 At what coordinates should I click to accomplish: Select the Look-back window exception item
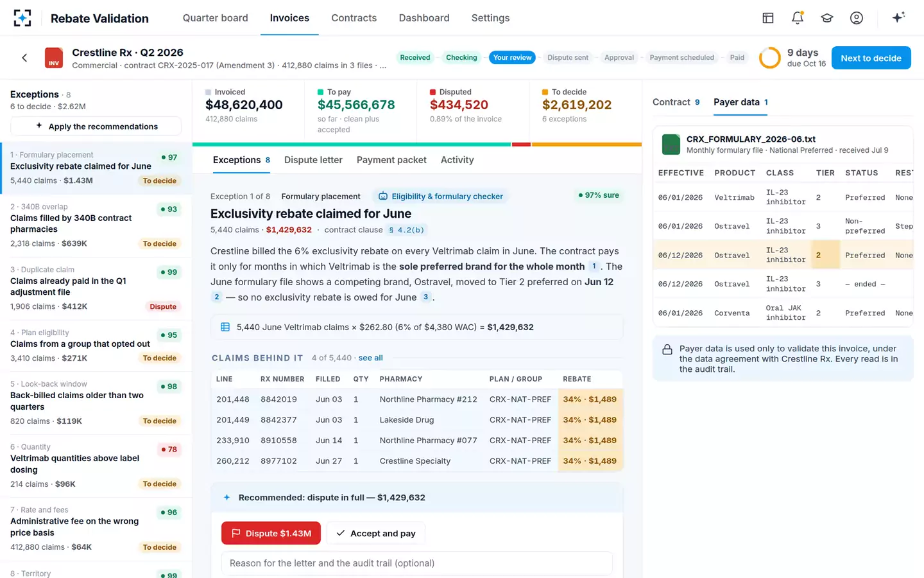tap(96, 403)
